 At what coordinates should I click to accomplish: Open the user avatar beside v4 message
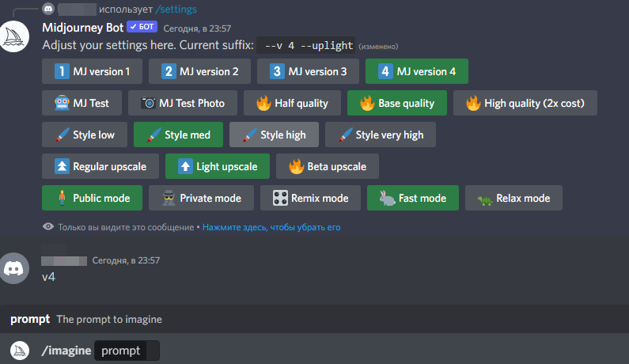[14, 268]
